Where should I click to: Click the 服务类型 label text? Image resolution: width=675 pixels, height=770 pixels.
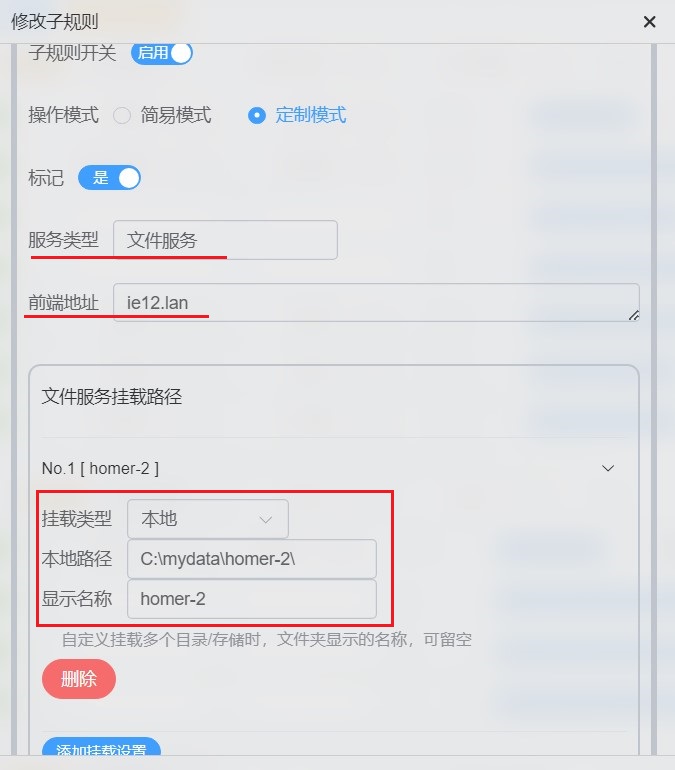63,240
